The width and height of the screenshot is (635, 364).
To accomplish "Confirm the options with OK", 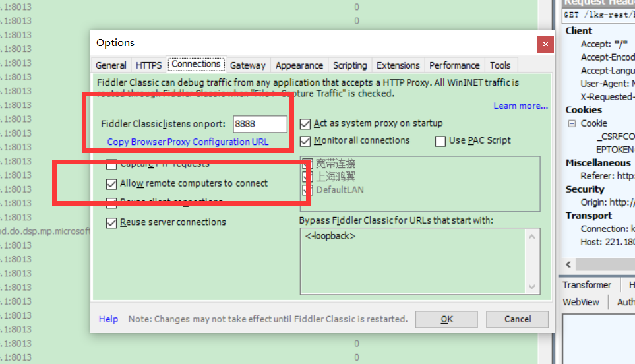I will coord(446,319).
